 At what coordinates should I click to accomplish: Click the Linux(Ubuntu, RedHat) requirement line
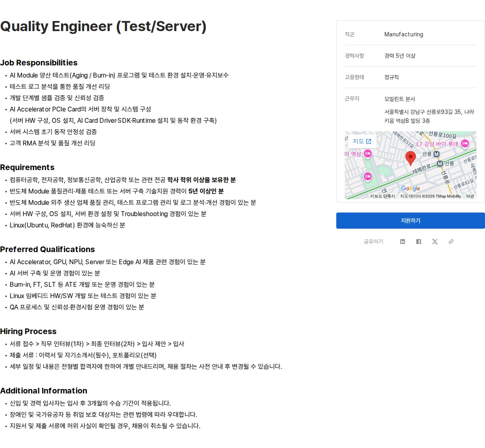(67, 225)
